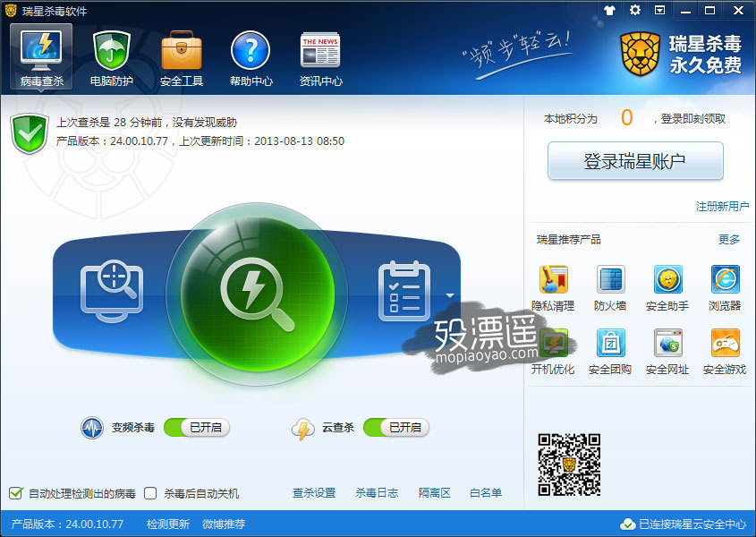
Task: Switch to the 电脑防护 protection tab
Action: (x=111, y=57)
